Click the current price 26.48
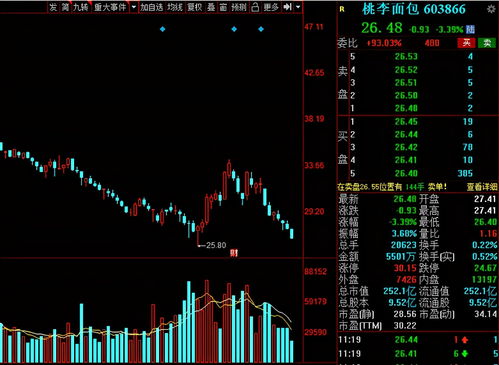Image resolution: width=499 pixels, height=365 pixels. tap(382, 28)
